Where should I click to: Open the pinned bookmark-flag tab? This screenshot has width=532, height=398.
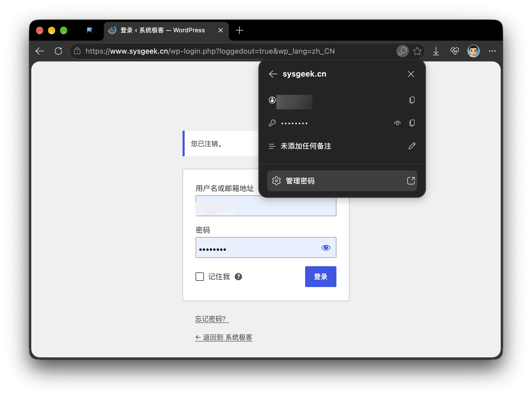(89, 30)
